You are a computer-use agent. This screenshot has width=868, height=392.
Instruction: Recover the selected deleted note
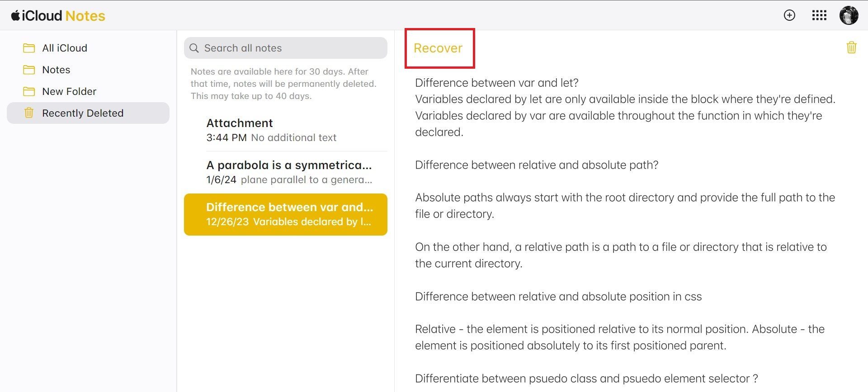438,48
